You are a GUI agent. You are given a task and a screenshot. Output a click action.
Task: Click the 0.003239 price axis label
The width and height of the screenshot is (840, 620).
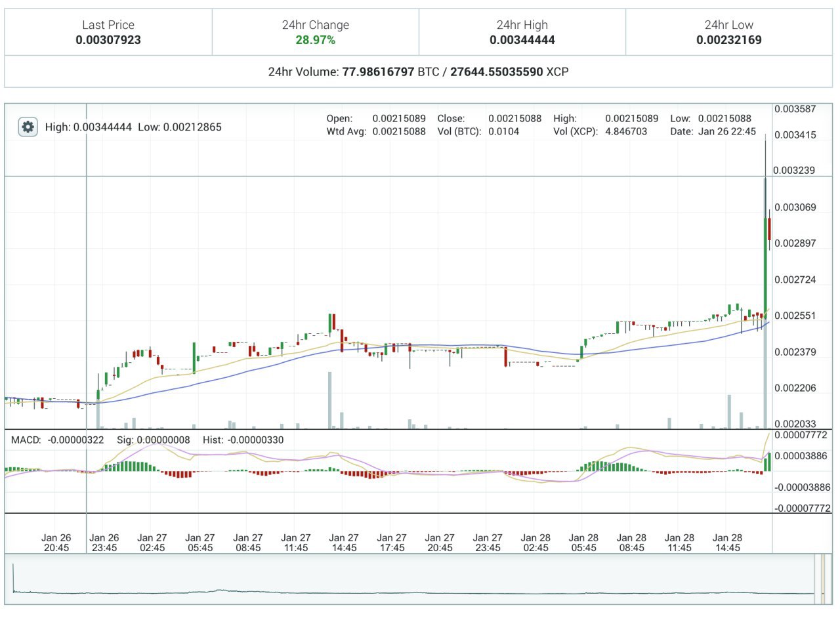tap(795, 171)
